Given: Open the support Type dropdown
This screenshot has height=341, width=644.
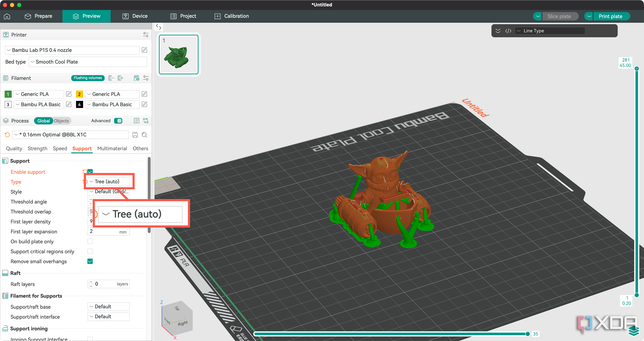Looking at the screenshot, I should coord(109,182).
